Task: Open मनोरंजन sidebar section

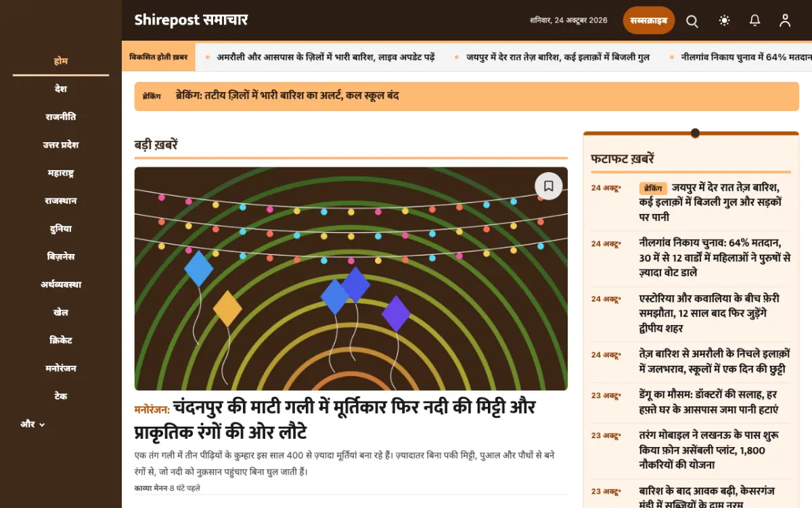Action: tap(61, 368)
